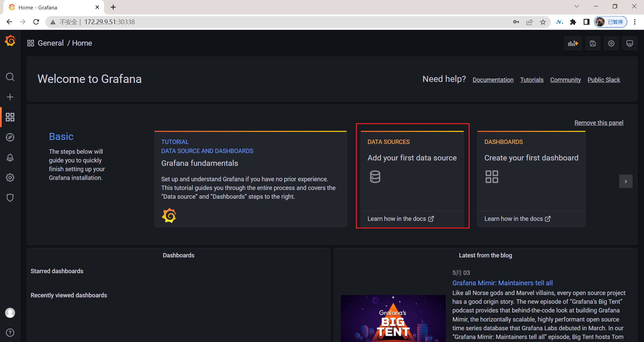Bookmark this page with the star icon
The image size is (644, 342).
(543, 22)
